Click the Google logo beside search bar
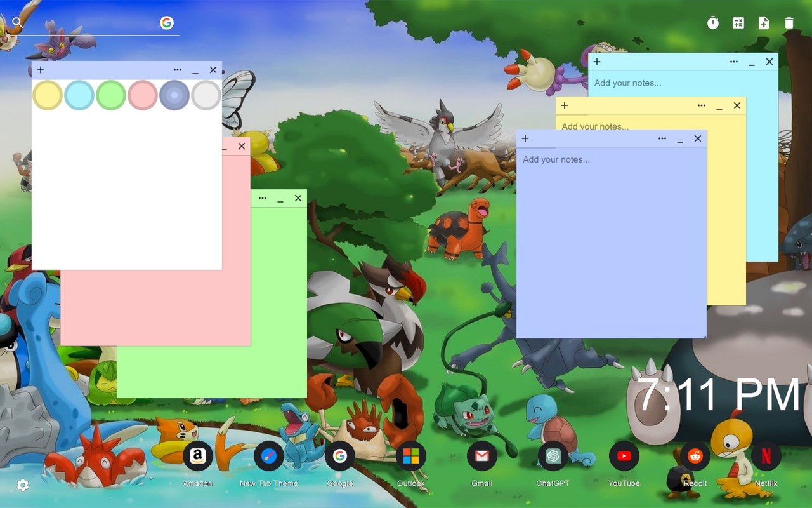This screenshot has height=508, width=812. pos(167,23)
